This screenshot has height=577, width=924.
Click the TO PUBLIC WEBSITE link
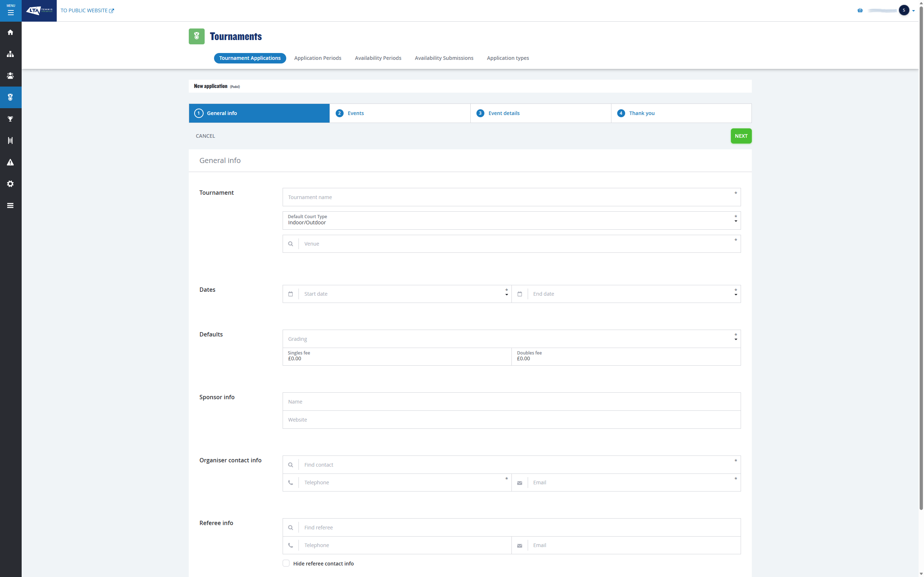pos(87,11)
